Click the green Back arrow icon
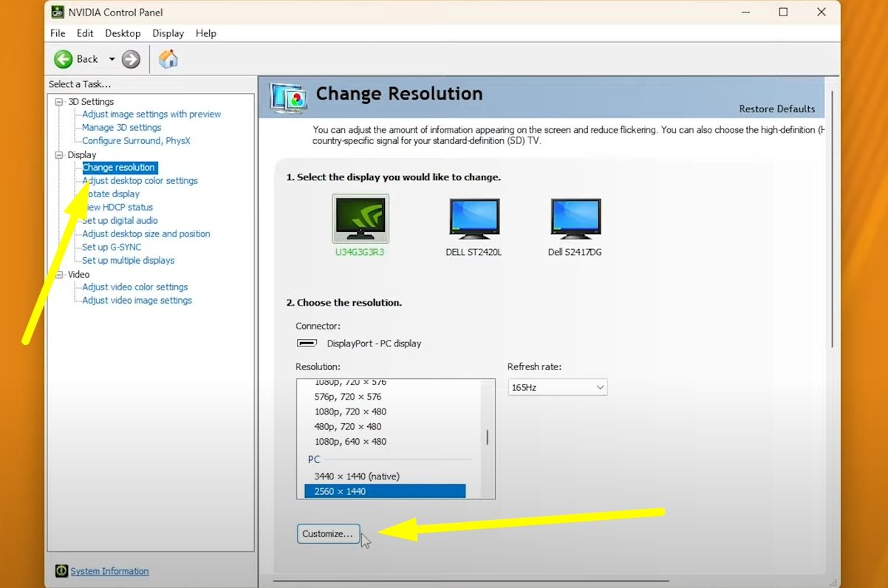This screenshot has height=588, width=888. [x=63, y=59]
